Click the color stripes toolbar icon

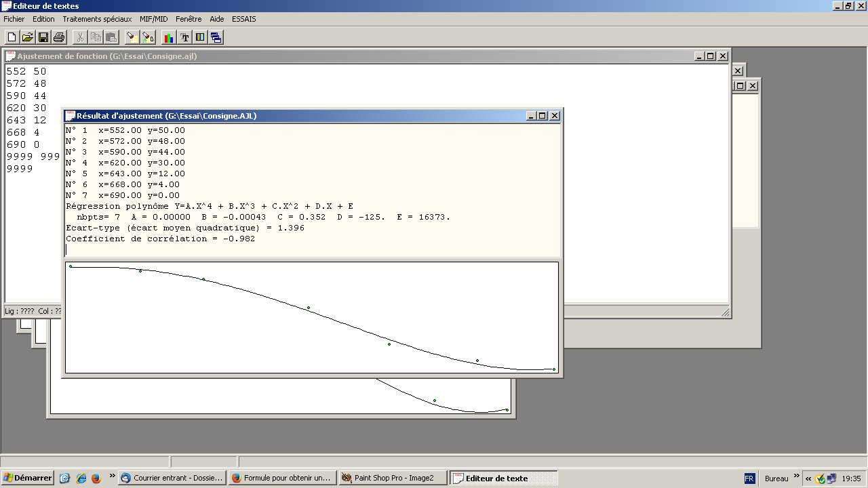click(200, 37)
